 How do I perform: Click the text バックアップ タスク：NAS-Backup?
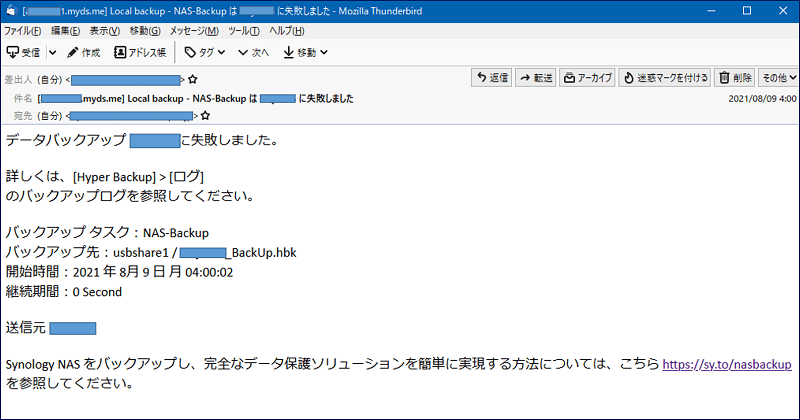click(x=107, y=233)
